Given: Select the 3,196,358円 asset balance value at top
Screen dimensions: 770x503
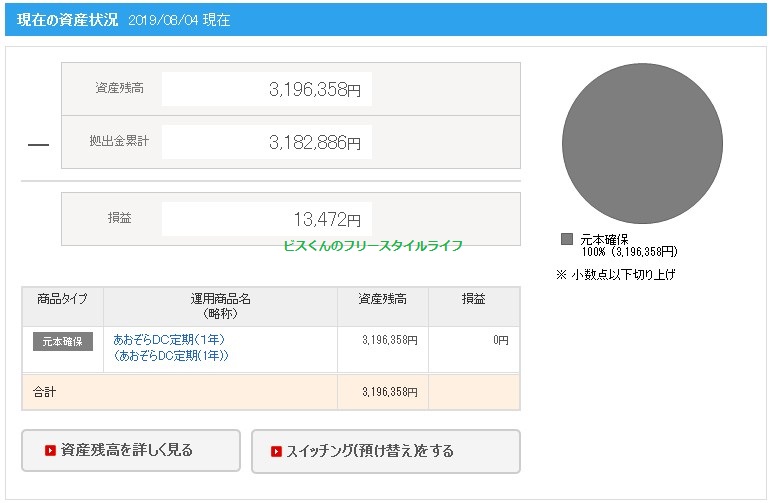Looking at the screenshot, I should pyautogui.click(x=315, y=89).
